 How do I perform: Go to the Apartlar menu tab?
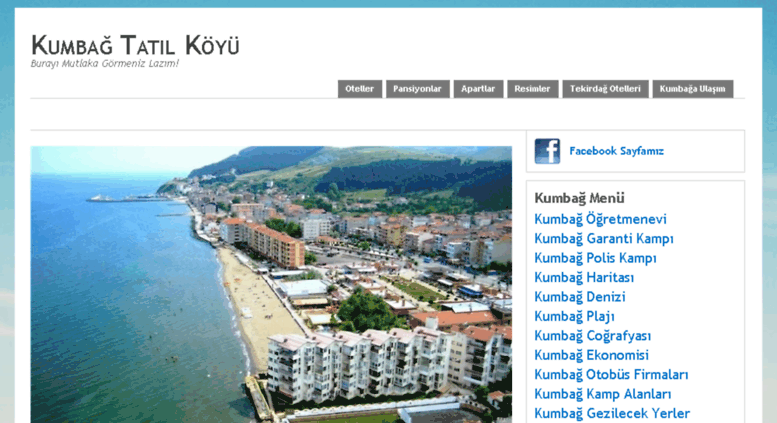tap(478, 89)
